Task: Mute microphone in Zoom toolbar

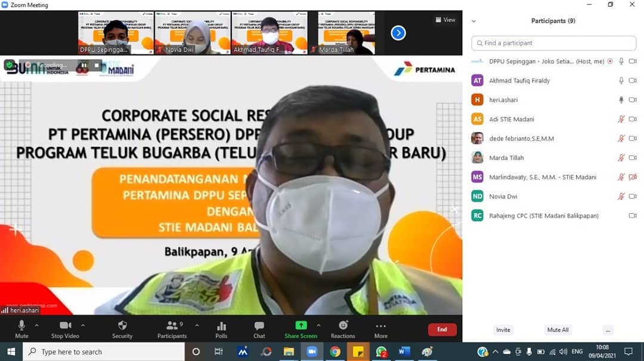Action: point(22,329)
